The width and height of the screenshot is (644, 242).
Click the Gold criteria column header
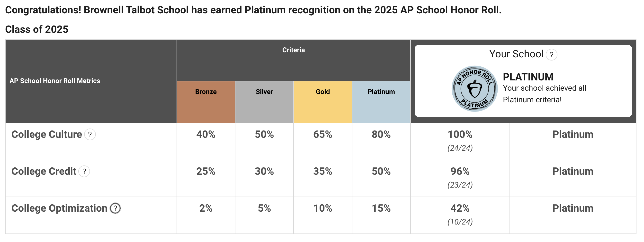pyautogui.click(x=323, y=92)
